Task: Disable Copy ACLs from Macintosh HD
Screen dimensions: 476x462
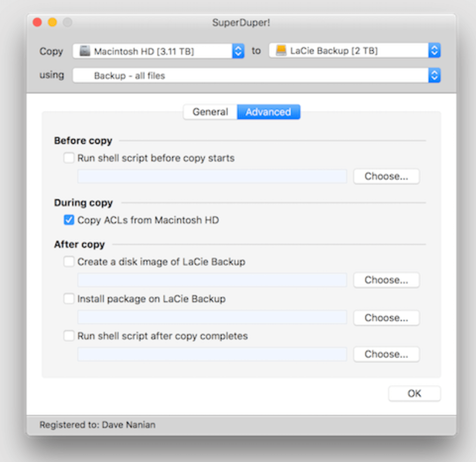Action: [x=68, y=220]
